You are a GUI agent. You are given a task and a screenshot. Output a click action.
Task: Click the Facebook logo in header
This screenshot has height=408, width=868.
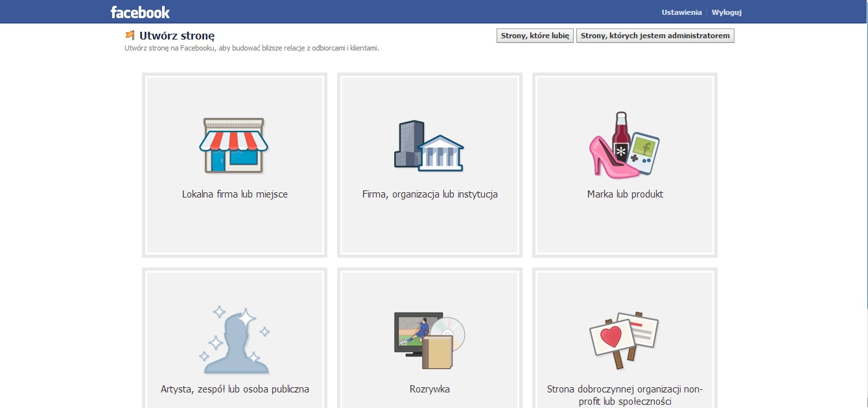(140, 12)
